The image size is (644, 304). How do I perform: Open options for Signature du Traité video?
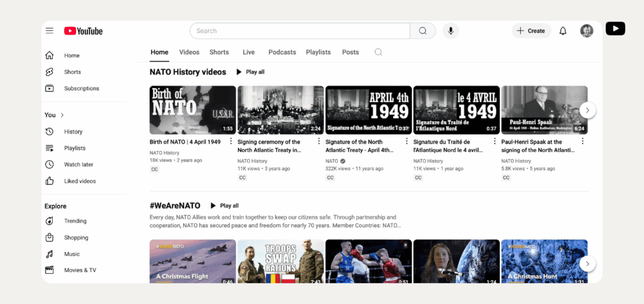click(494, 142)
